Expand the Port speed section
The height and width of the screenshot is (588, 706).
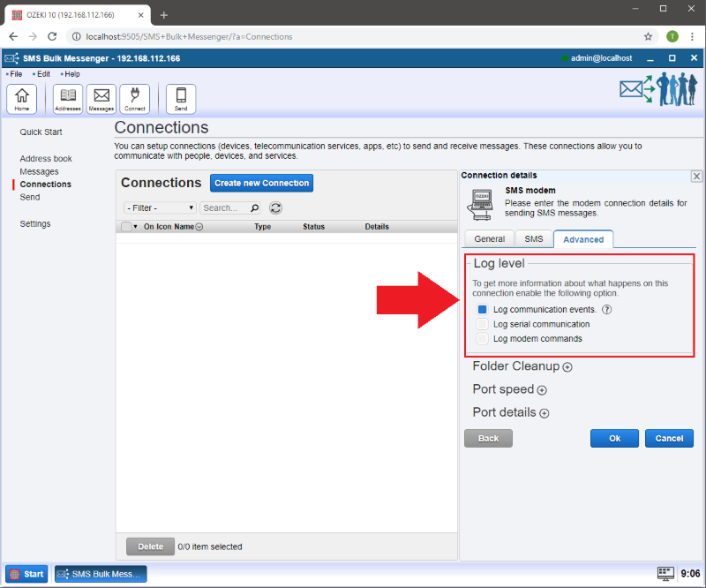tap(542, 390)
